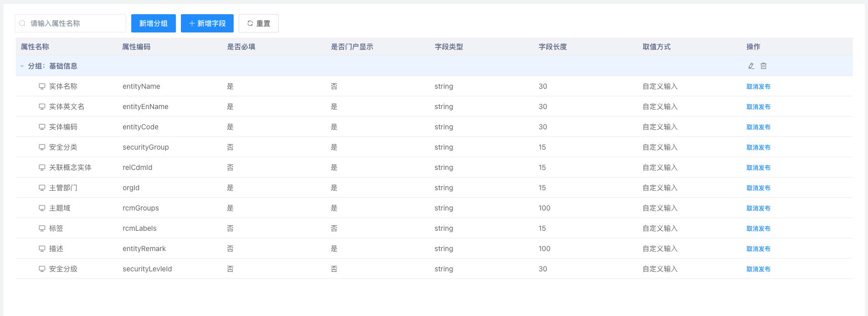The height and width of the screenshot is (316, 868).
Task: Click the monitor icon beside 实体名称
Action: (x=42, y=86)
